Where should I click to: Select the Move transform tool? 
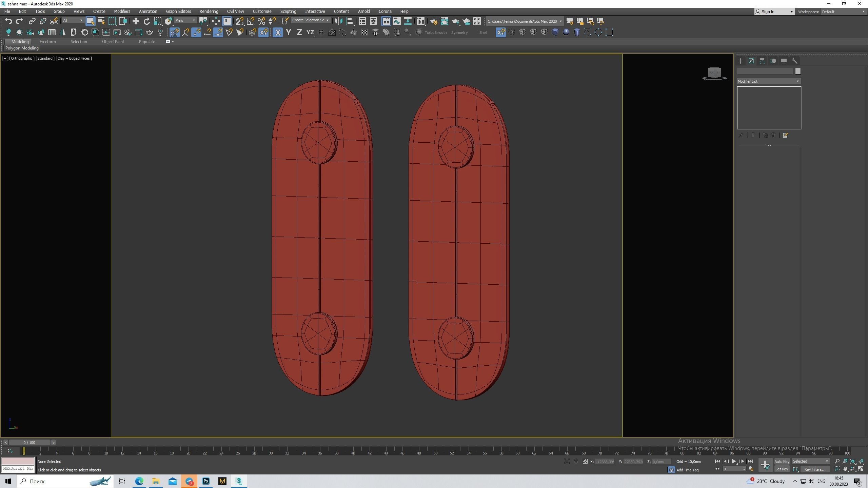click(x=136, y=21)
